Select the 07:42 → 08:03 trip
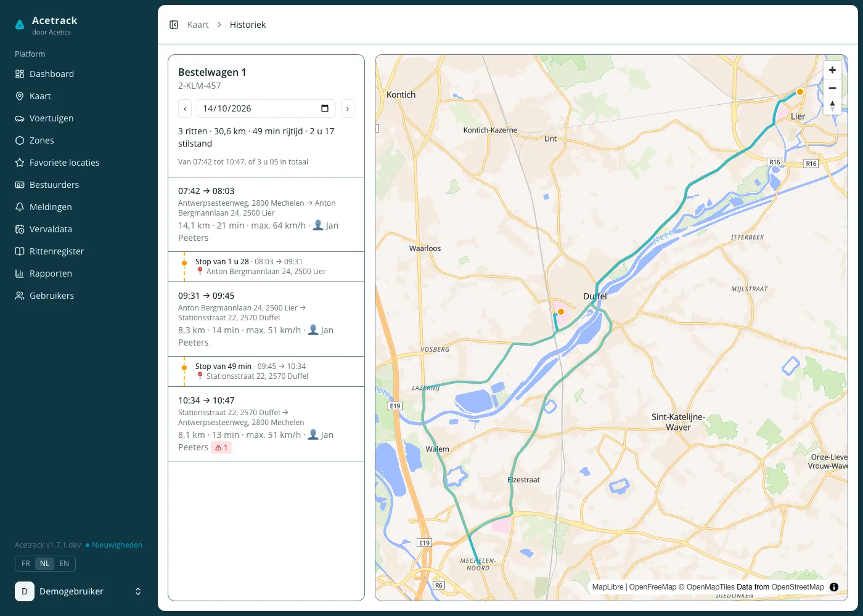The image size is (863, 616). tap(266, 214)
